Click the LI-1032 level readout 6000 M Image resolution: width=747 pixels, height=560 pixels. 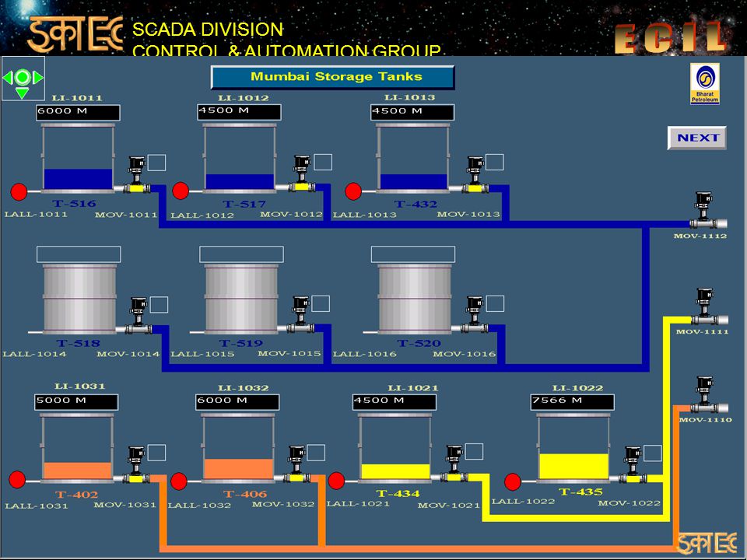coord(237,402)
